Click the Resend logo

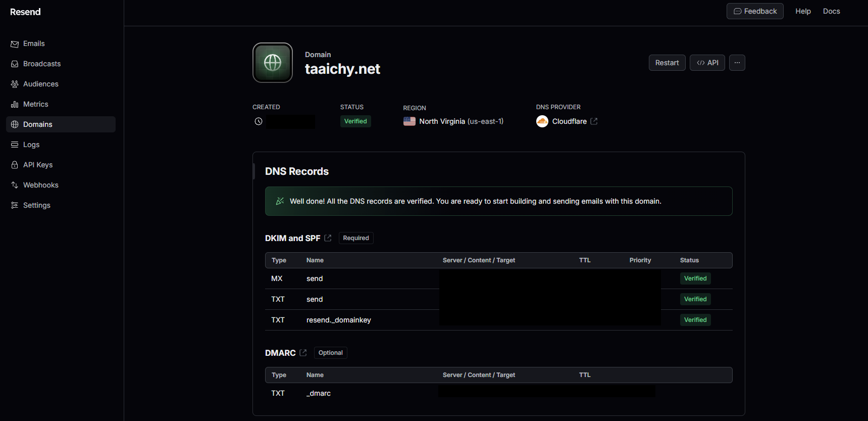click(x=25, y=12)
